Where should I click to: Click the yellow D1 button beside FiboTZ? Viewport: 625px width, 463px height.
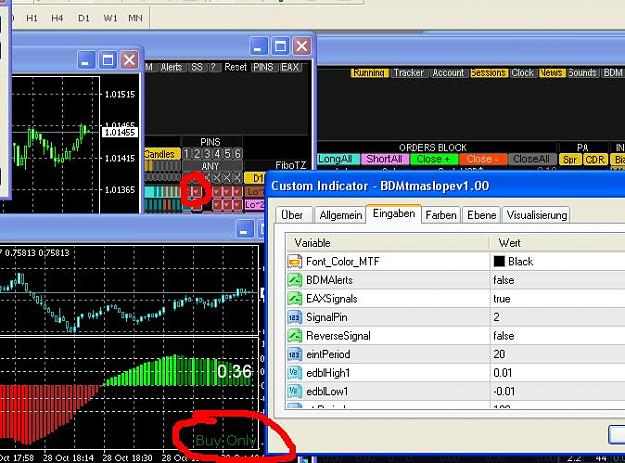(256, 178)
